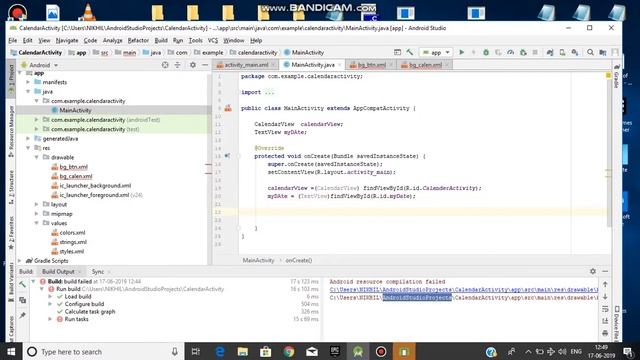Select colors.xml in the project tree

[x=72, y=233]
